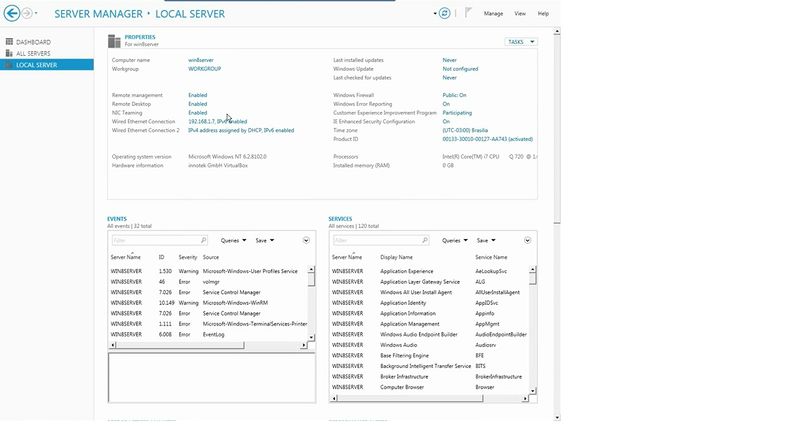Open navigation history dropdown arrow beside forward
The width and height of the screenshot is (800, 432).
36,13
